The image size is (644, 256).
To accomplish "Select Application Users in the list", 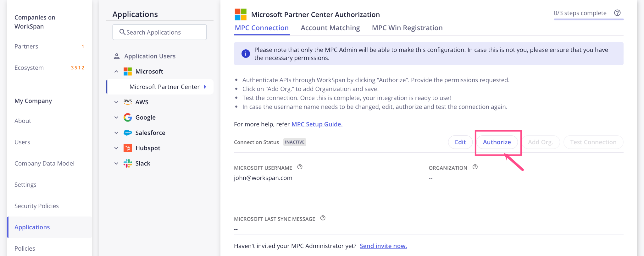I will [x=150, y=56].
